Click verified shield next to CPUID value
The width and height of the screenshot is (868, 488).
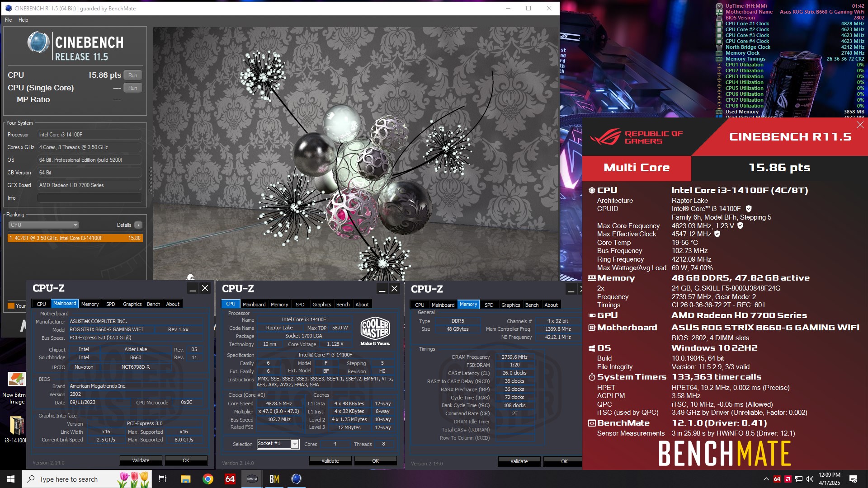click(749, 209)
